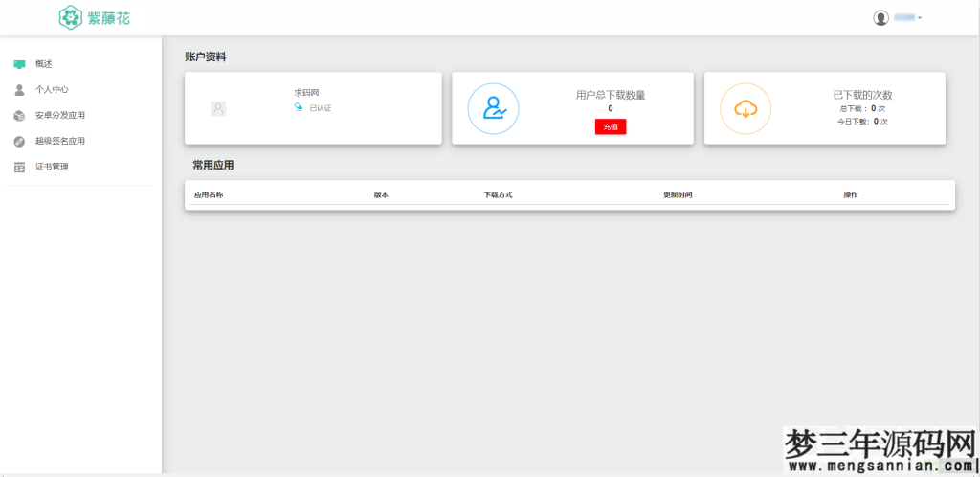Image resolution: width=980 pixels, height=477 pixels.
Task: Open 证书管理 from the sidebar menu
Action: (x=52, y=168)
